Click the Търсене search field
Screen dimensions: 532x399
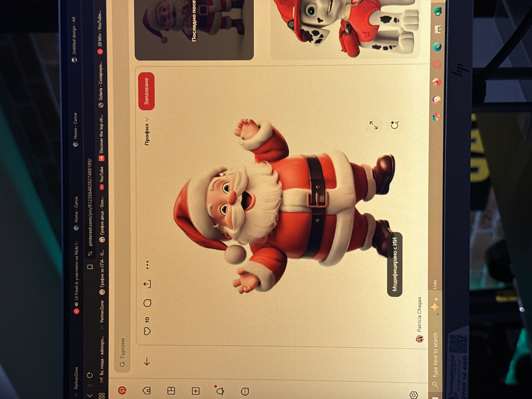[123, 352]
